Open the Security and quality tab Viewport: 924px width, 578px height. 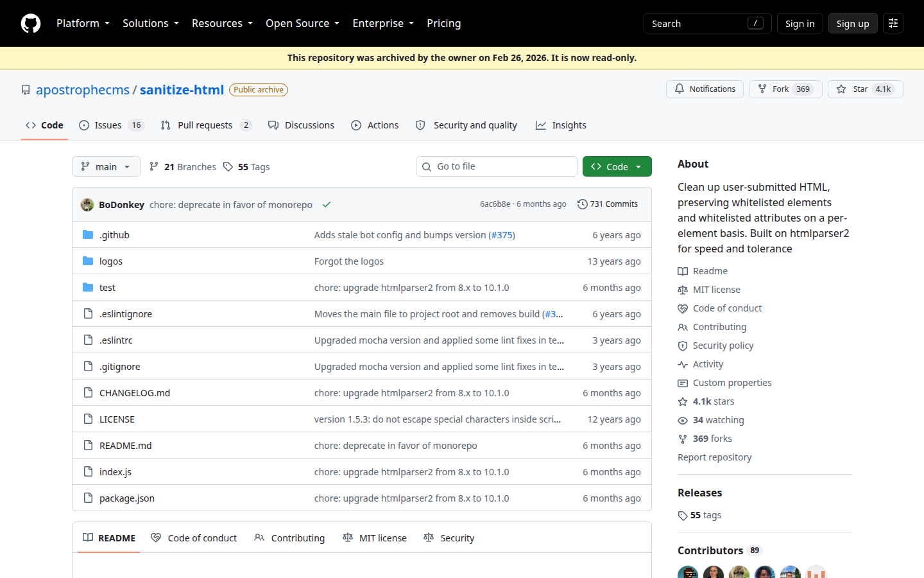[x=466, y=125]
